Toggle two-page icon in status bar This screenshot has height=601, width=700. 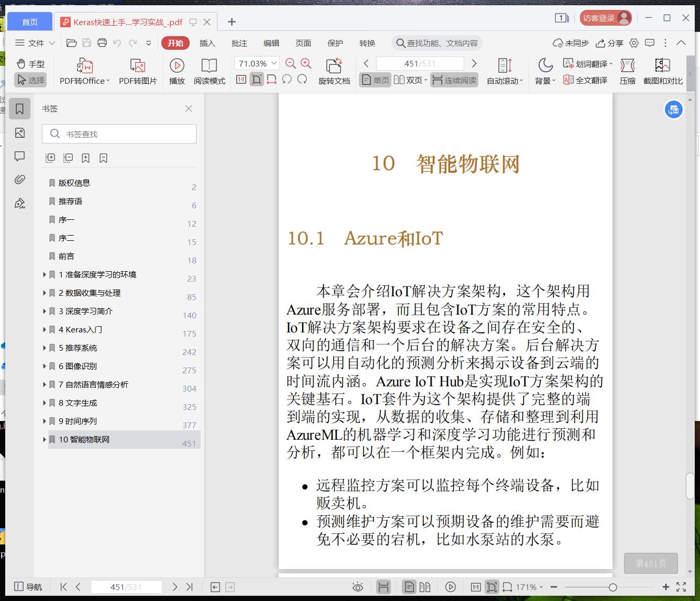425,587
